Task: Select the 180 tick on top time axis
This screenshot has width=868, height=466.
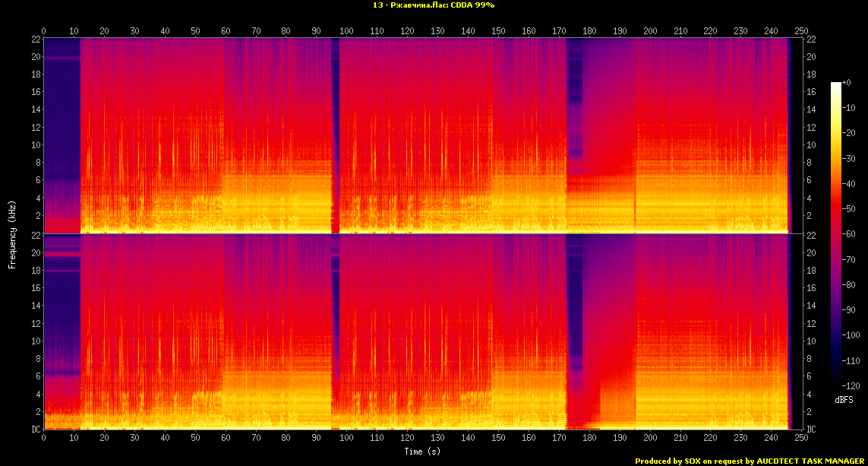Action: [589, 31]
